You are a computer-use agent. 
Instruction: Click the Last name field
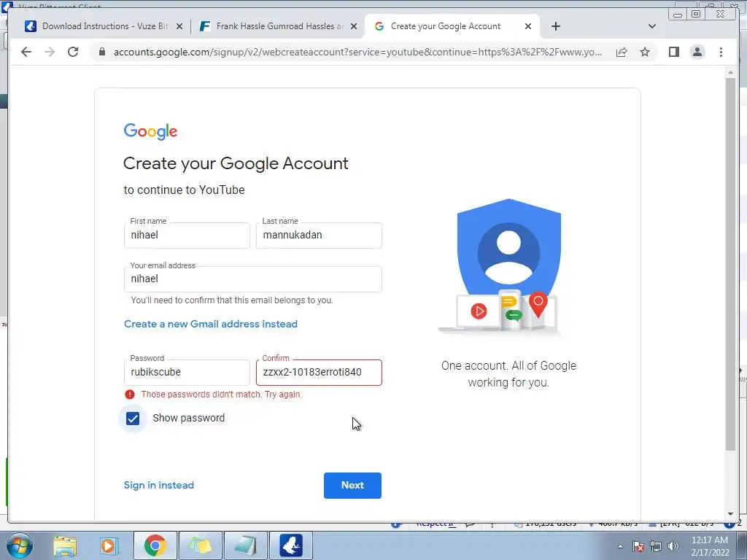(x=319, y=236)
